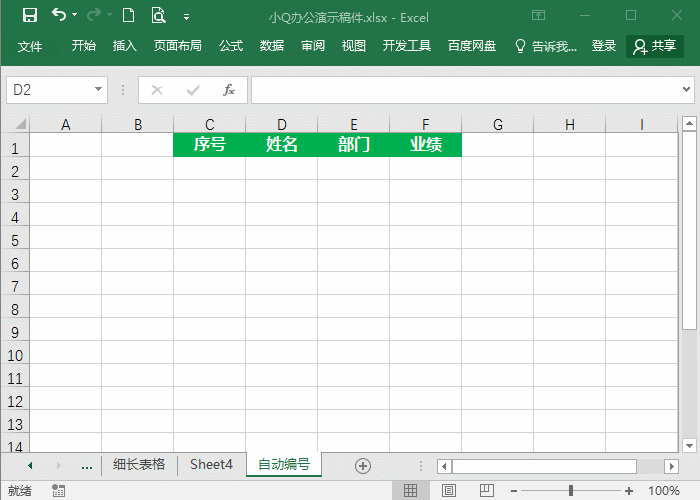Select column A header
Viewport: 700px width, 500px height.
(x=66, y=124)
